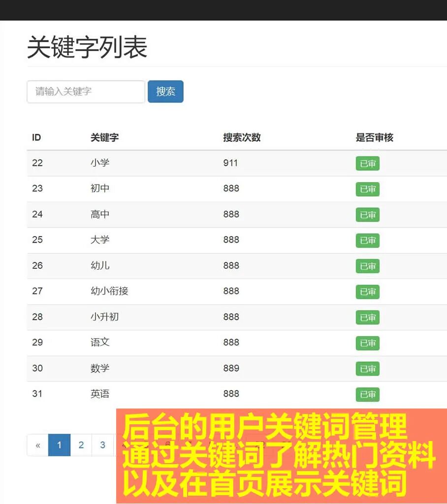Toggle audit status of keyword 幼儿
Screen dimensions: 447x504
pos(367,266)
